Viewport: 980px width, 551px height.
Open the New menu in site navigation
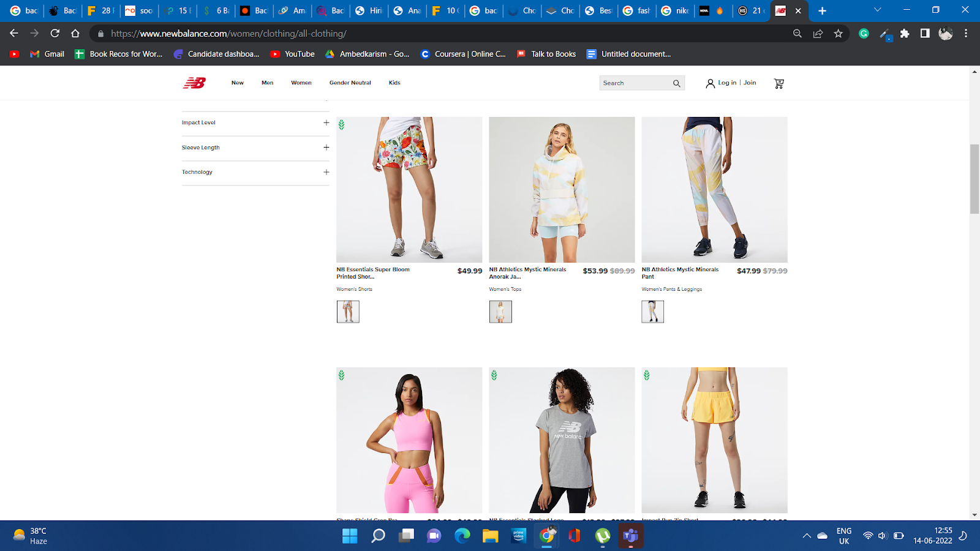[238, 83]
